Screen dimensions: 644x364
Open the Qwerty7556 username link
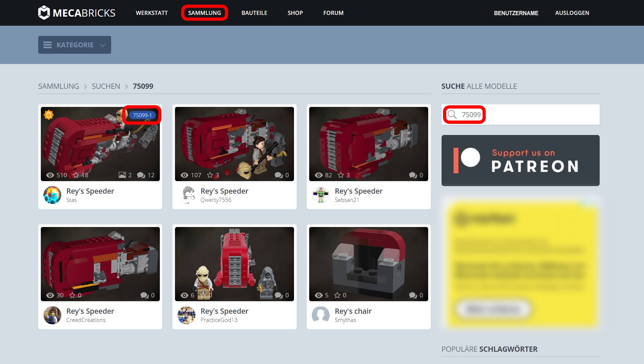pyautogui.click(x=216, y=200)
